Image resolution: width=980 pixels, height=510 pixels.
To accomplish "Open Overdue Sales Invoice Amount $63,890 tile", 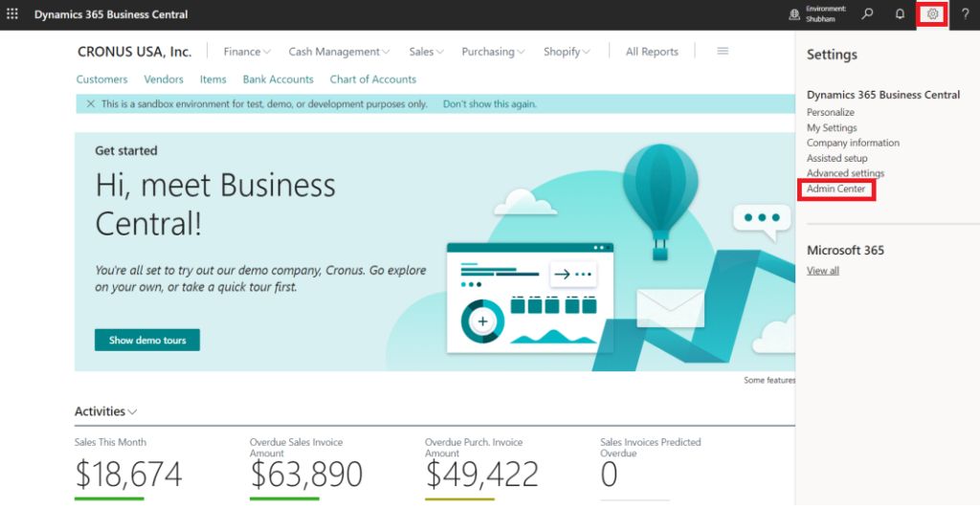I will click(x=306, y=469).
